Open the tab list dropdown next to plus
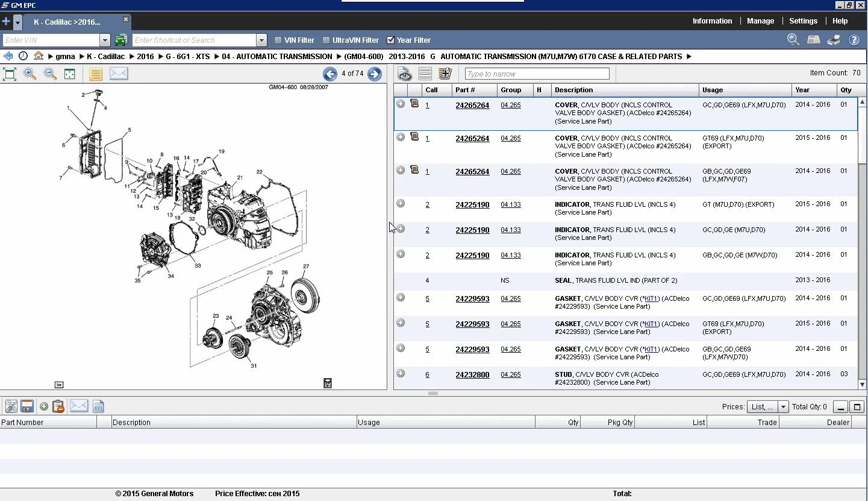The width and height of the screenshot is (868, 501). point(17,22)
